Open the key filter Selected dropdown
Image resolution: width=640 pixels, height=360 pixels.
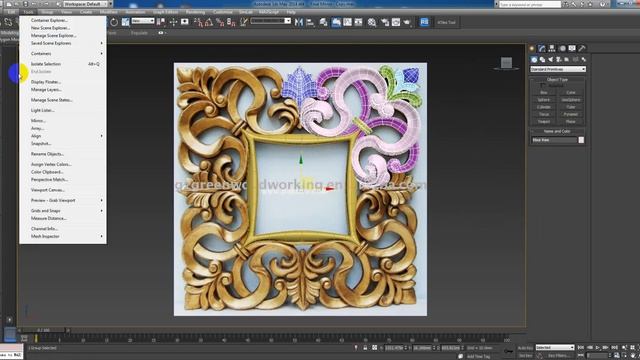[555, 347]
